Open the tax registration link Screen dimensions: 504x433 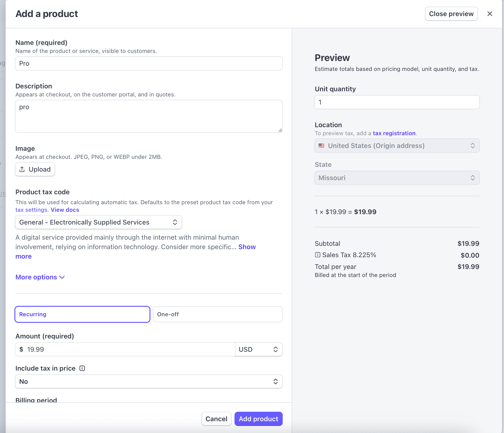[394, 133]
